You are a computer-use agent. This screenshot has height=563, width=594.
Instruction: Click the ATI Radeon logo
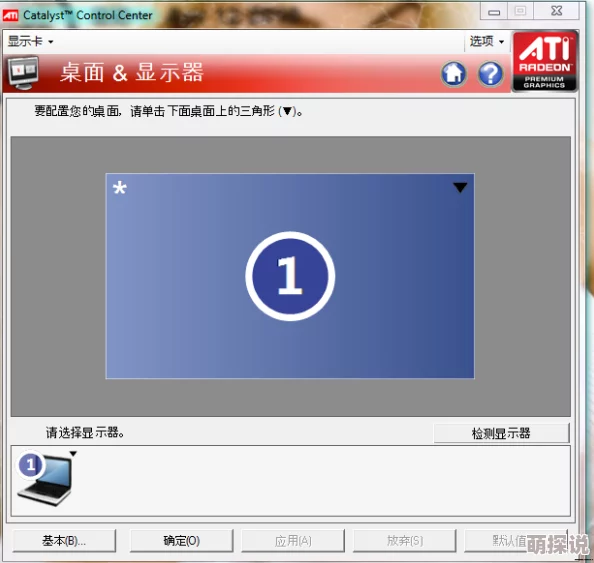click(x=545, y=61)
